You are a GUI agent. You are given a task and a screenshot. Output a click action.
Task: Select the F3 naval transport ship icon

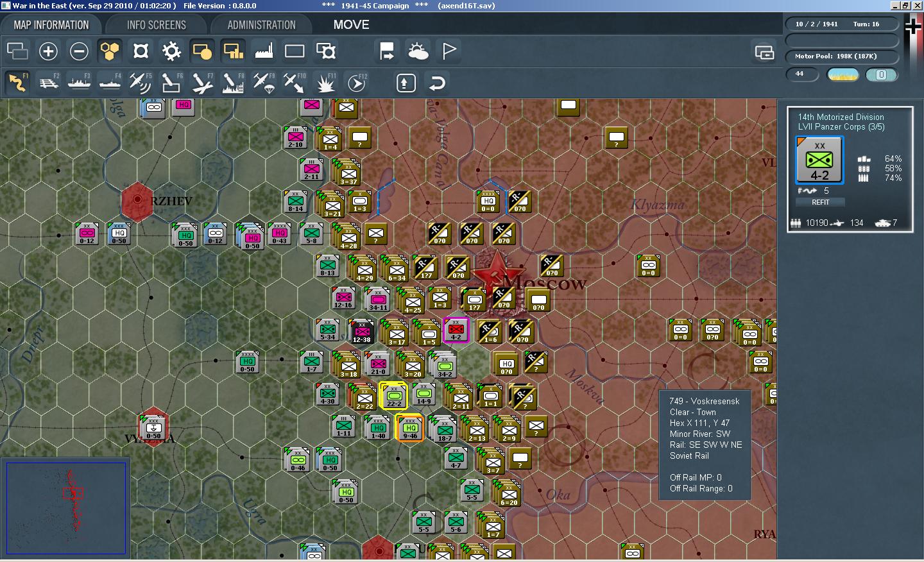click(x=79, y=83)
